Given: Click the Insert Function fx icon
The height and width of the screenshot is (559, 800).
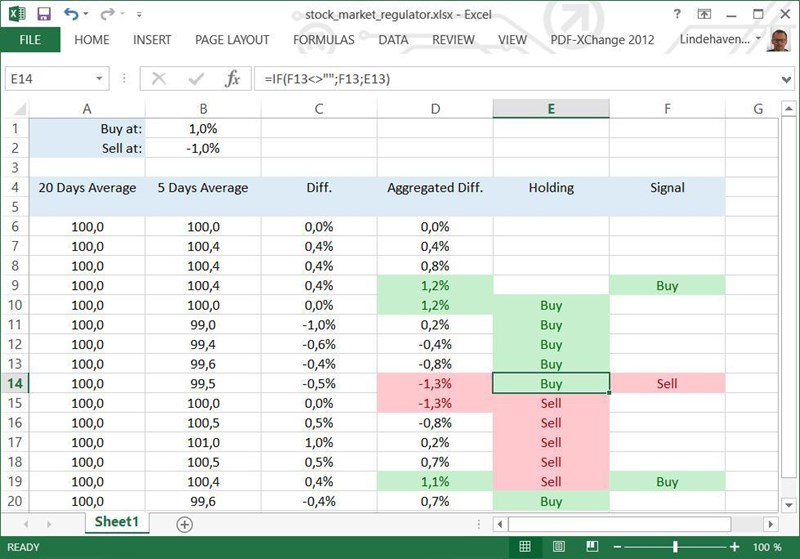Looking at the screenshot, I should (232, 78).
